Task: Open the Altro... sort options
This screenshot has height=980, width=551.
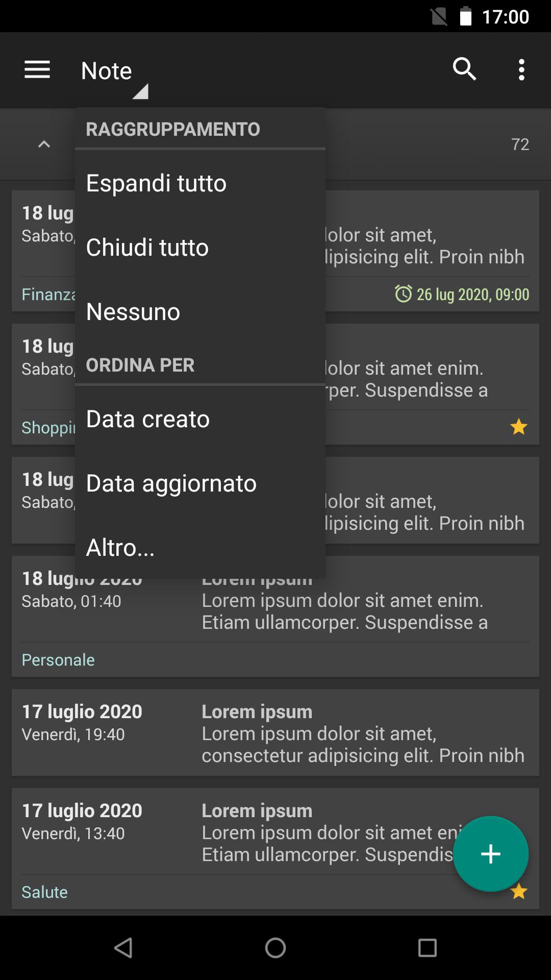Action: (x=120, y=548)
